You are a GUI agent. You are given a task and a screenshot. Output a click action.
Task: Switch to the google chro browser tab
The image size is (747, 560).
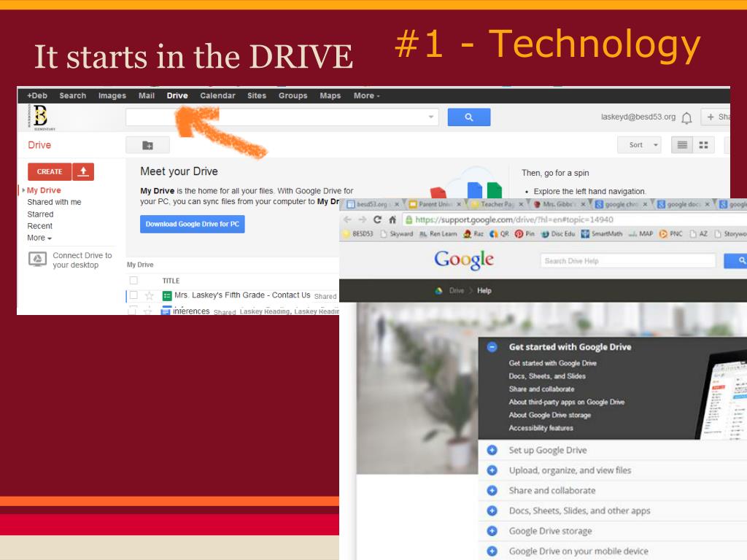tap(621, 204)
